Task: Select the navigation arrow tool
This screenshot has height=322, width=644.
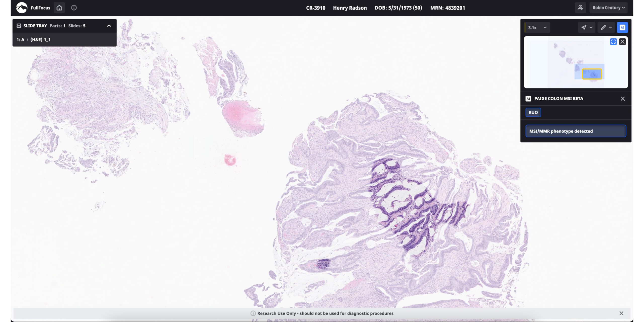Action: pos(584,27)
